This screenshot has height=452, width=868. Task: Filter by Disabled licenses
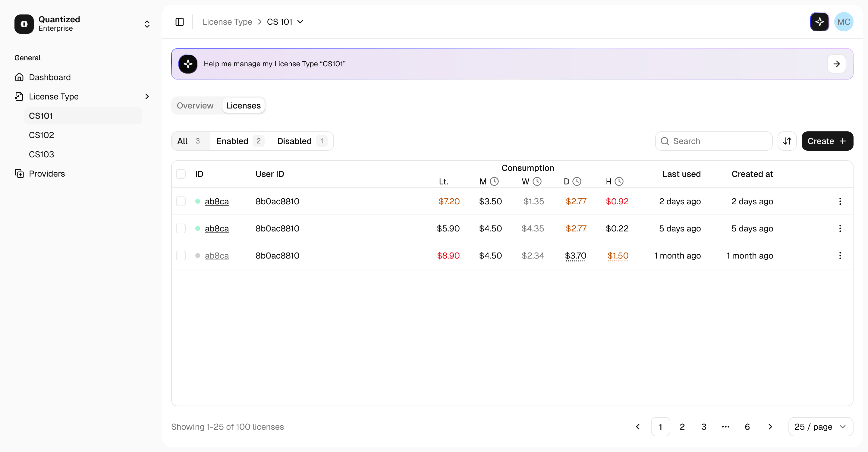(302, 141)
